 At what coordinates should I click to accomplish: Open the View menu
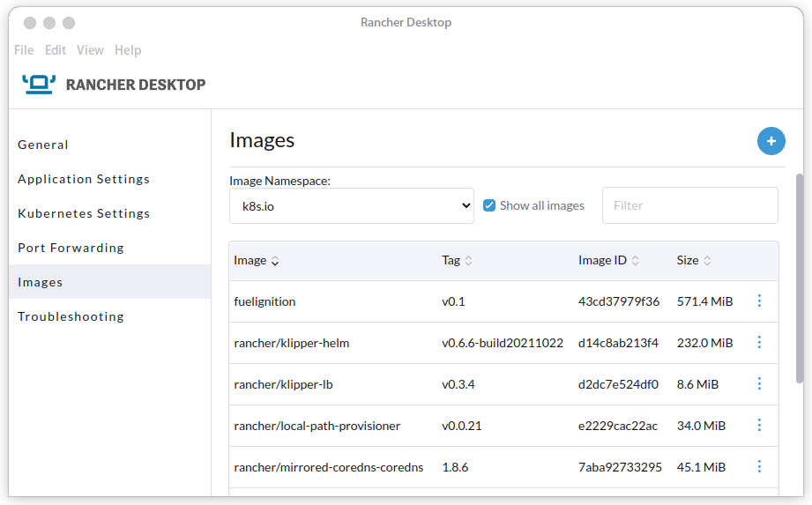click(90, 50)
